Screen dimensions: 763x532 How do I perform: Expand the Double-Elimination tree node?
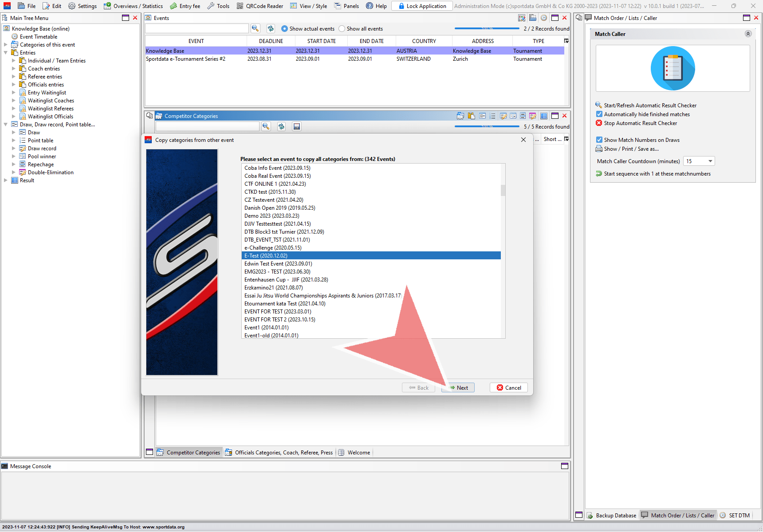pos(14,172)
